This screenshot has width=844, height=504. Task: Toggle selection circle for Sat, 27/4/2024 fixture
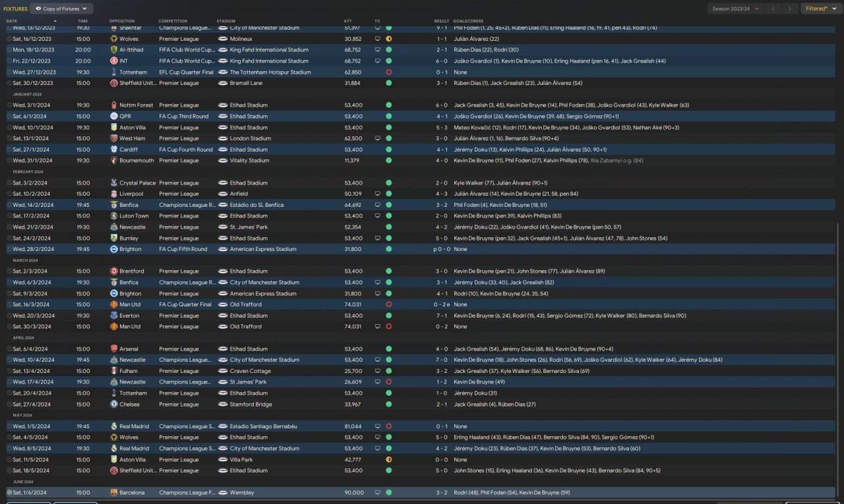tap(9, 405)
